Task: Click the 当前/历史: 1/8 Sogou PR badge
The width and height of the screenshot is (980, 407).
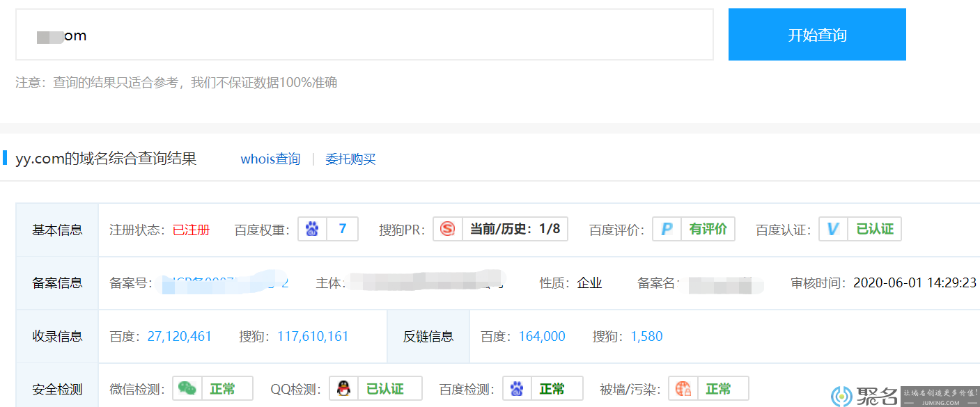Action: click(515, 229)
